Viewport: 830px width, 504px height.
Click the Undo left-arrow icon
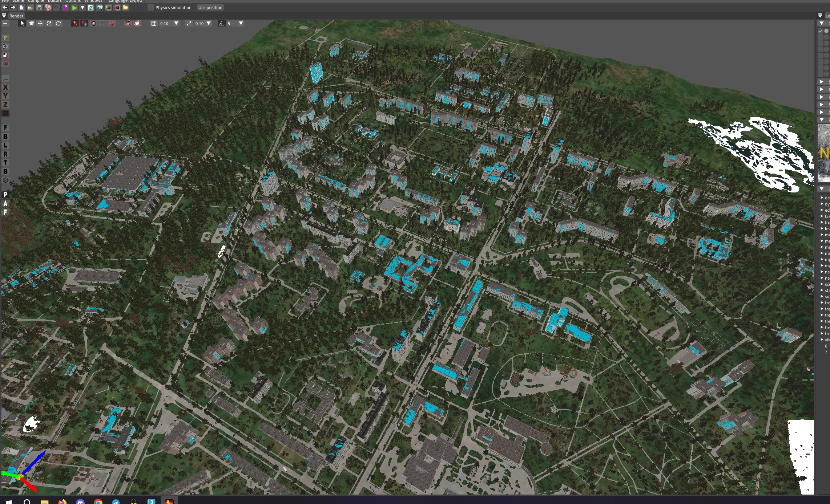tap(5, 8)
